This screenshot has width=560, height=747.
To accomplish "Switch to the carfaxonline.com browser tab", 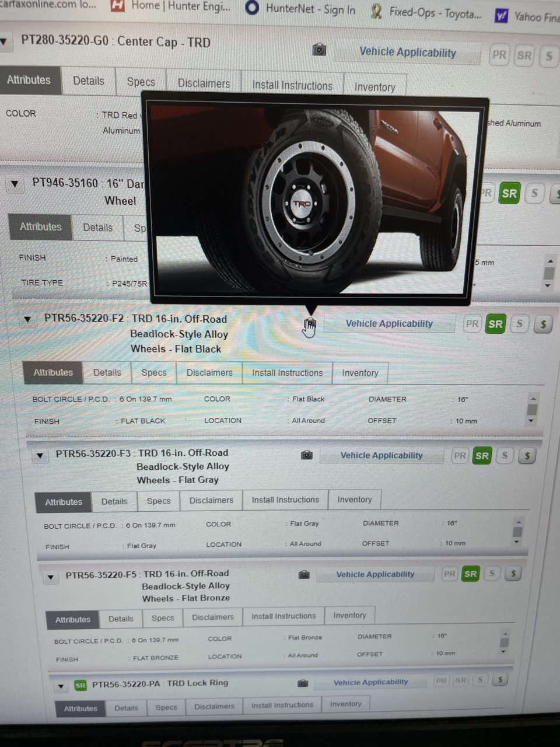I will (48, 4).
